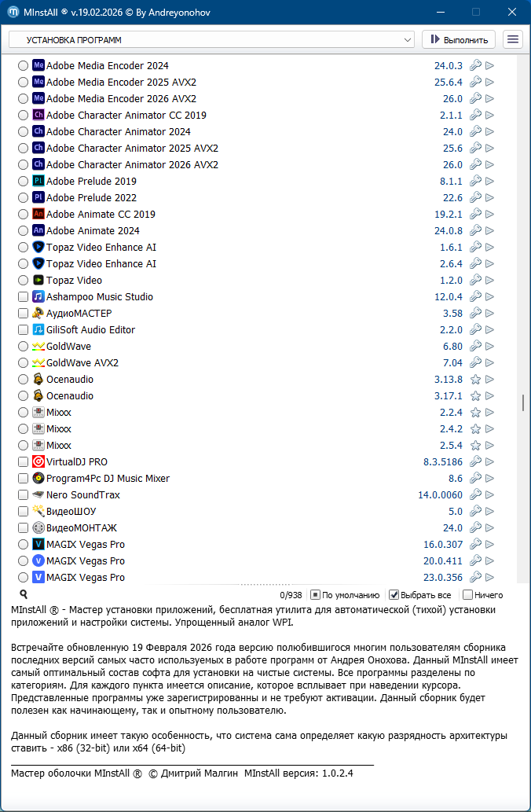The width and height of the screenshot is (531, 812).
Task: Select the GoldWave AVX2 radio button
Action: 23,363
